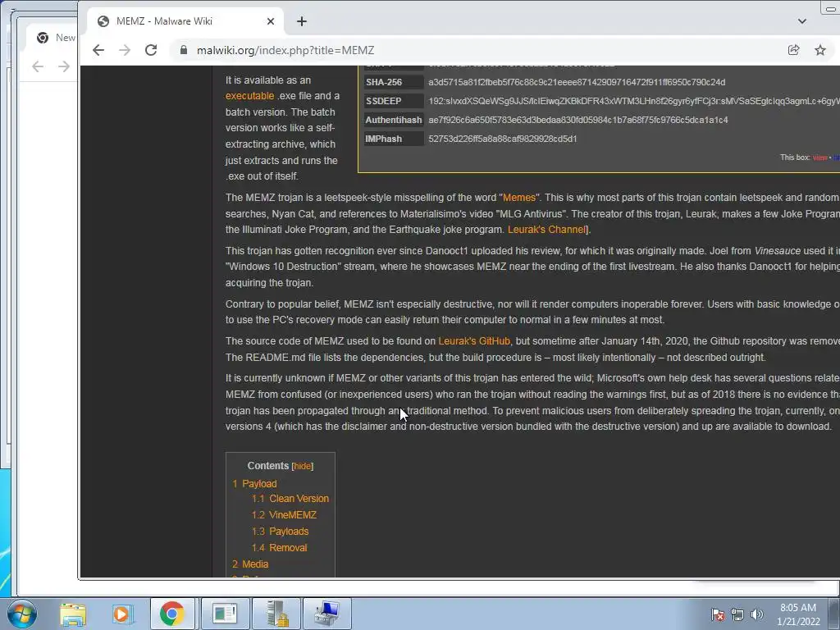840x630 pixels.
Task: Select the SHA-256 hash value
Action: pos(577,82)
